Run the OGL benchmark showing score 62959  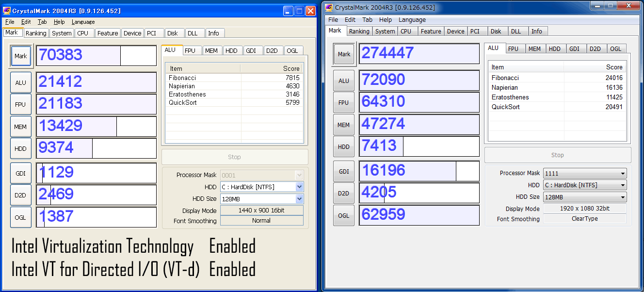tap(343, 215)
